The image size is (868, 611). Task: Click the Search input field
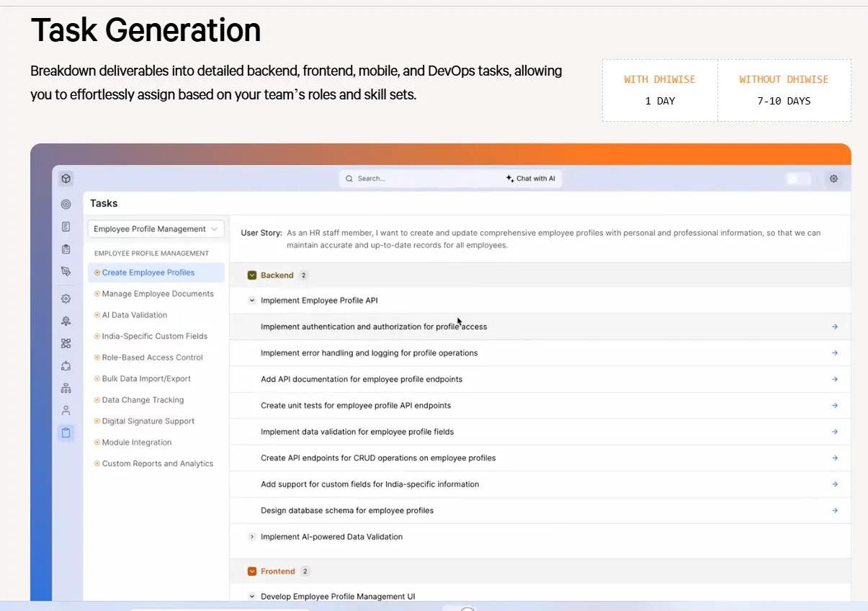point(418,179)
